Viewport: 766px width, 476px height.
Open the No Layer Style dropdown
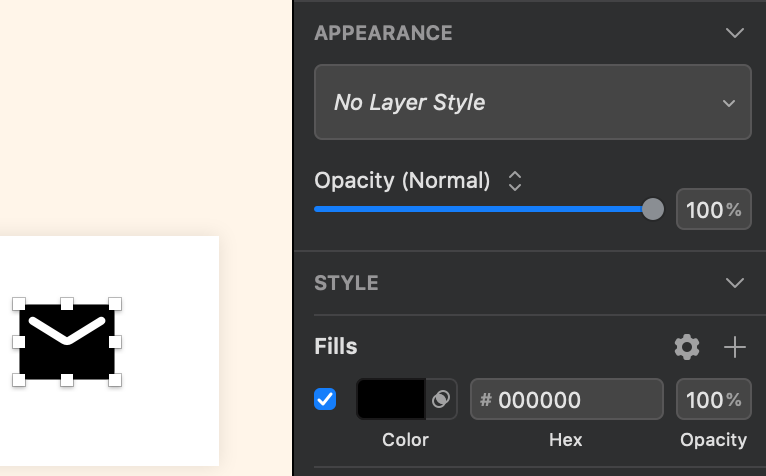tap(532, 102)
